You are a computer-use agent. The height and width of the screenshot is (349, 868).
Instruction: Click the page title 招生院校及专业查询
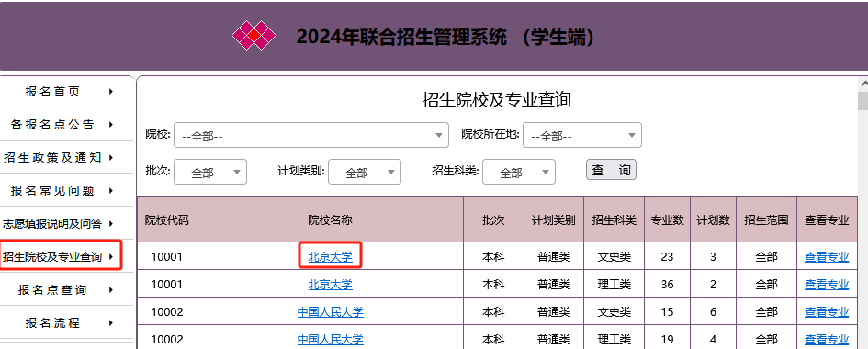pyautogui.click(x=497, y=99)
